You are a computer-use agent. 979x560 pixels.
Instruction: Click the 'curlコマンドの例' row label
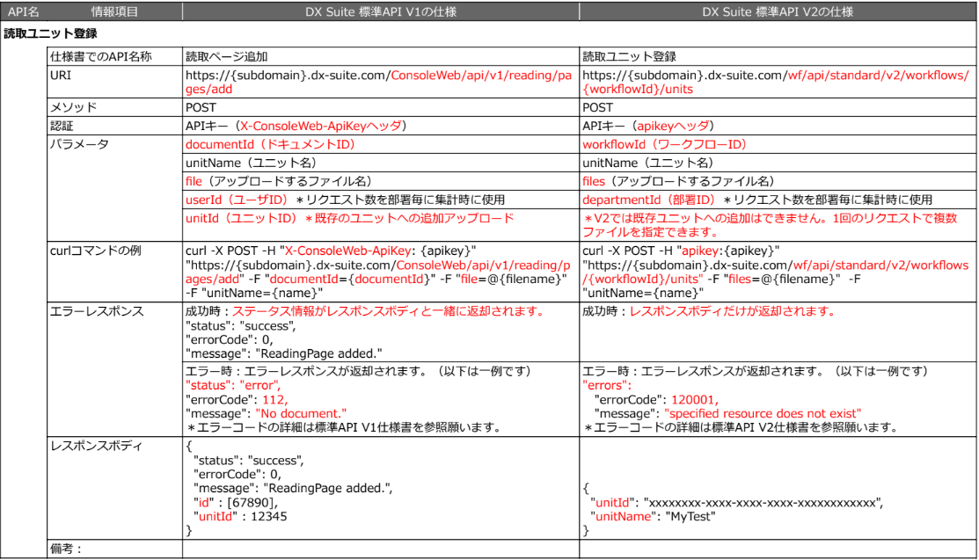point(96,251)
